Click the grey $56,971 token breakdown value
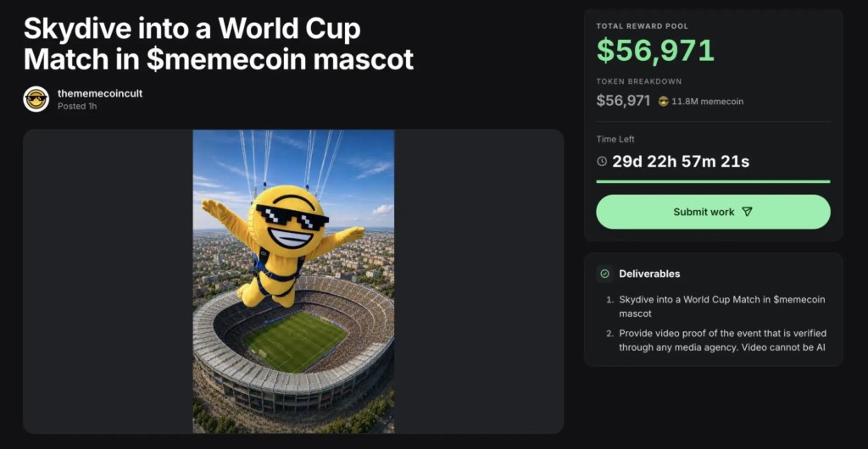 click(x=623, y=101)
